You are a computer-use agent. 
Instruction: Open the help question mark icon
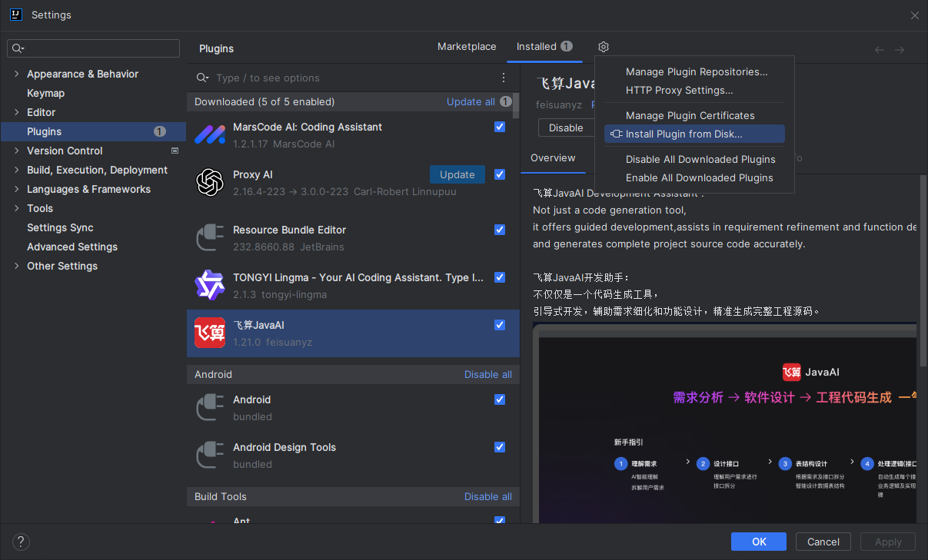pyautogui.click(x=21, y=542)
